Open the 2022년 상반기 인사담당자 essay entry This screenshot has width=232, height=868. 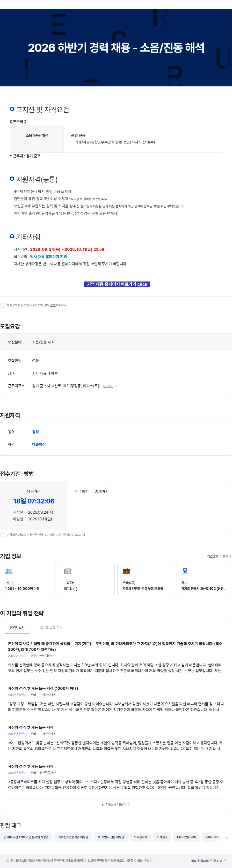(116, 657)
